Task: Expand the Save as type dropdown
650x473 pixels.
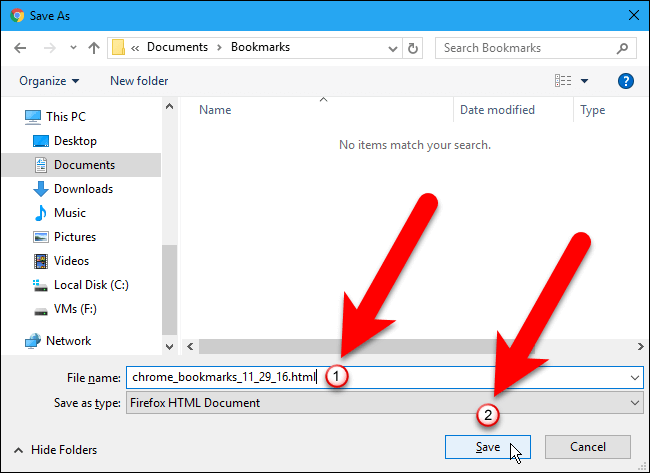Action: point(634,403)
